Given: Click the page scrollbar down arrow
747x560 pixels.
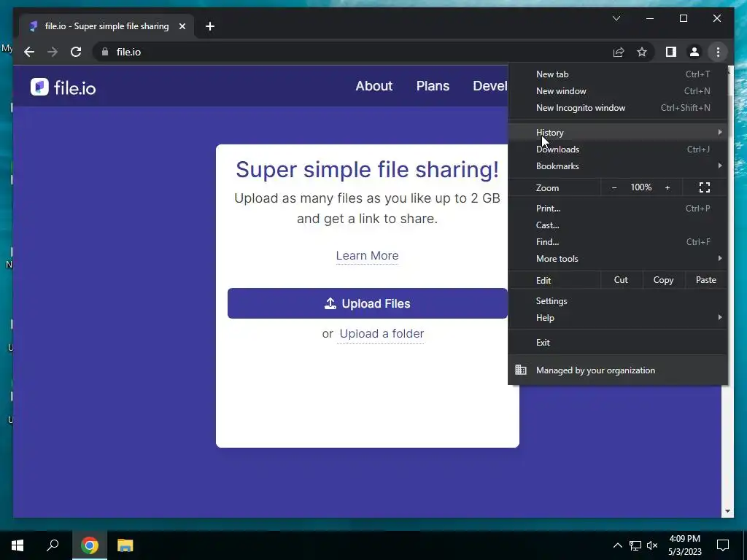Looking at the screenshot, I should pyautogui.click(x=727, y=511).
